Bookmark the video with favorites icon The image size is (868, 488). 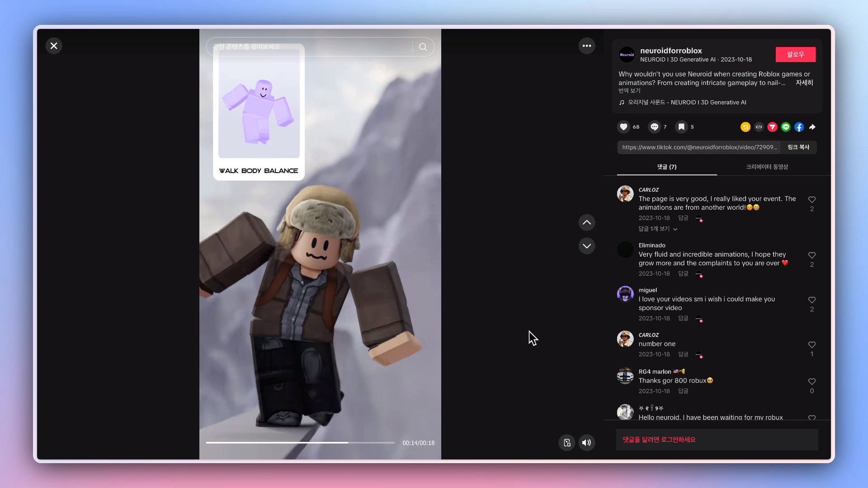click(x=681, y=127)
